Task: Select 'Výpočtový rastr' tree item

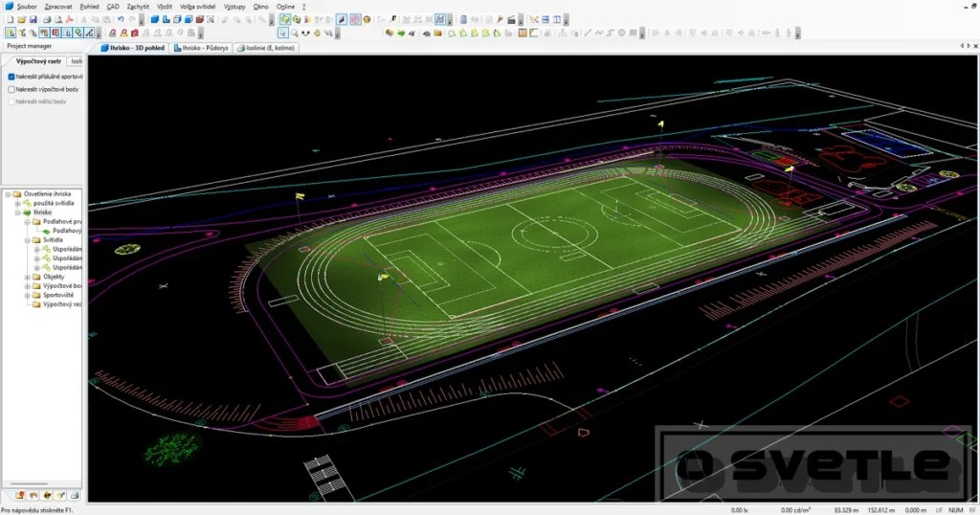Action: point(62,304)
